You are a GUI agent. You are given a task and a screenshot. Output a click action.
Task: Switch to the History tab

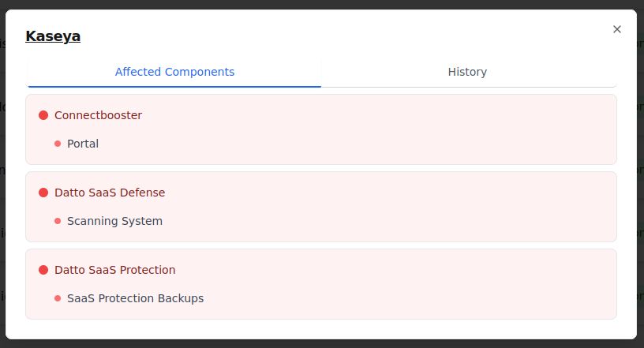point(467,72)
